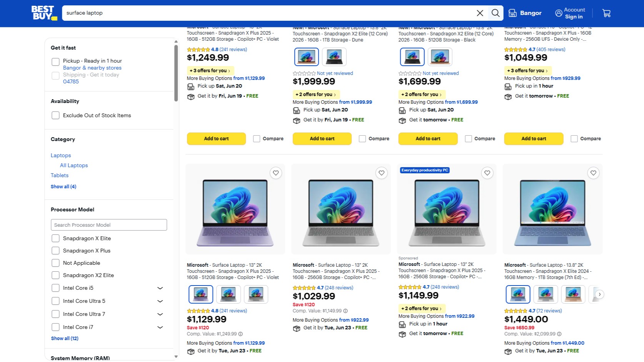644x362 pixels.
Task: Save the $1,129.99 violet Surface Laptop with heart icon
Action: (276, 173)
